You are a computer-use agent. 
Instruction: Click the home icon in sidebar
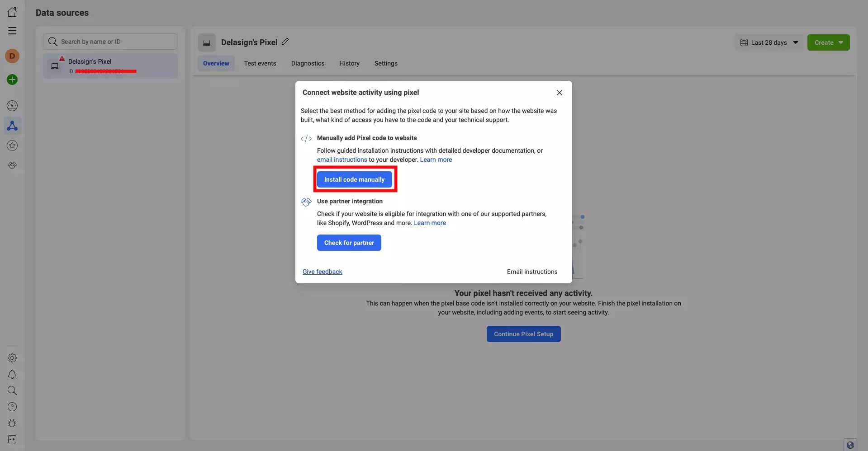click(12, 12)
